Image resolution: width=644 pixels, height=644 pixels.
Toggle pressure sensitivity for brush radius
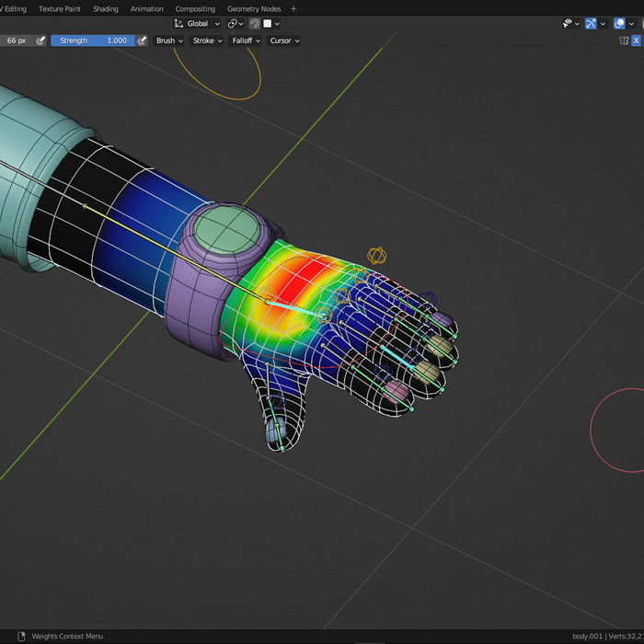pyautogui.click(x=40, y=40)
